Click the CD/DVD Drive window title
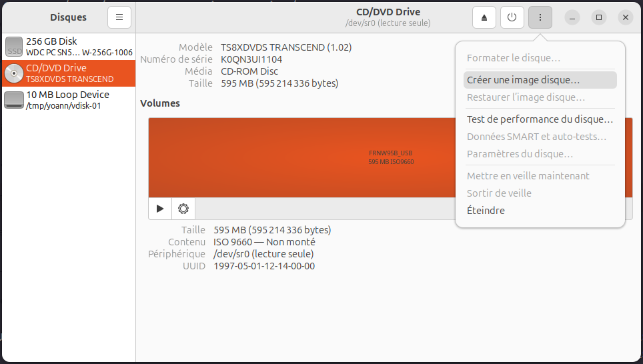This screenshot has height=364, width=643. point(388,12)
